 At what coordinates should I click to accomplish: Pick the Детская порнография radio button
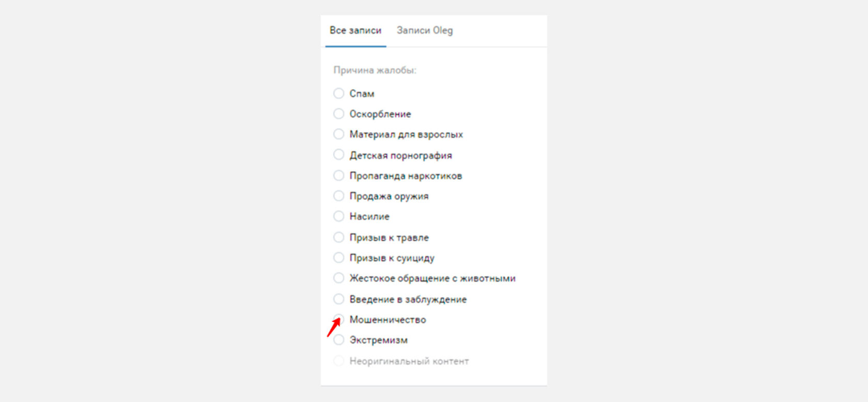pos(338,155)
